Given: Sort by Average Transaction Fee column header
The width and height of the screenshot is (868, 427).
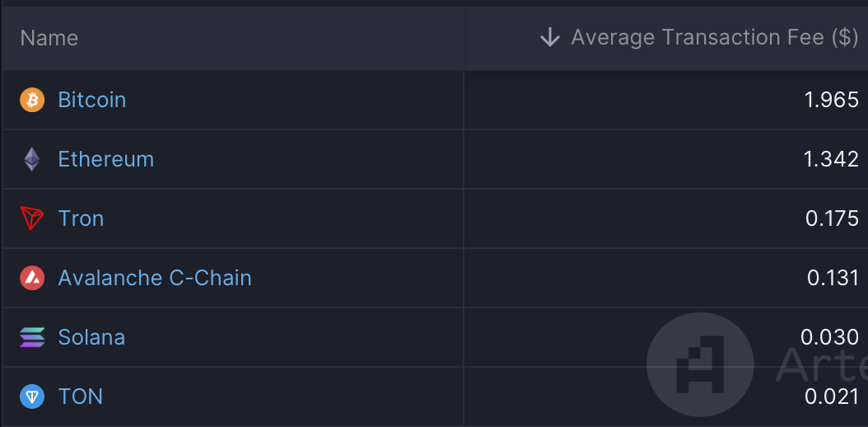Looking at the screenshot, I should (x=715, y=38).
